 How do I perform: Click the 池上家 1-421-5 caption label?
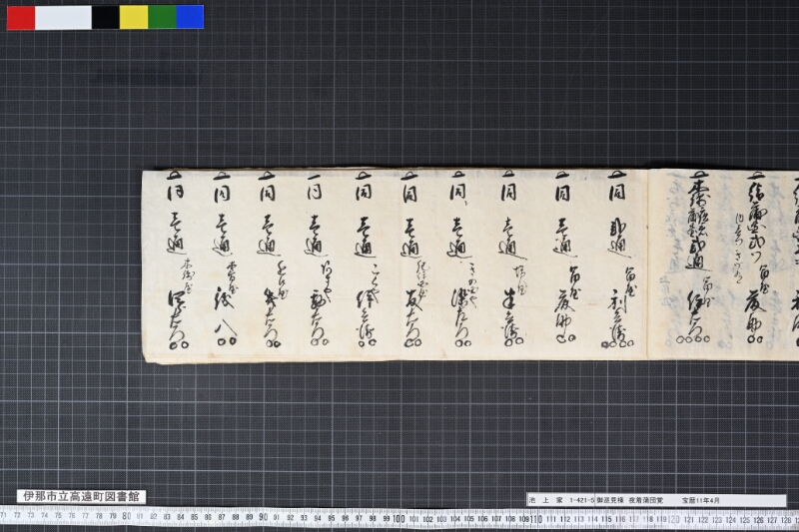(560, 500)
